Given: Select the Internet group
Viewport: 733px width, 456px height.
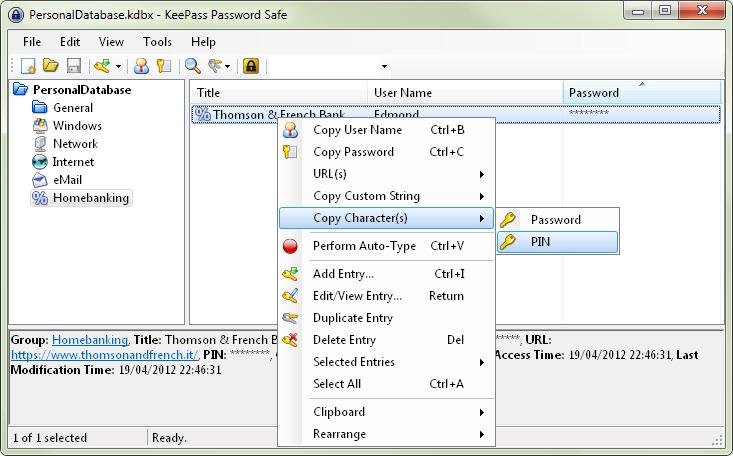Looking at the screenshot, I should click(x=73, y=162).
